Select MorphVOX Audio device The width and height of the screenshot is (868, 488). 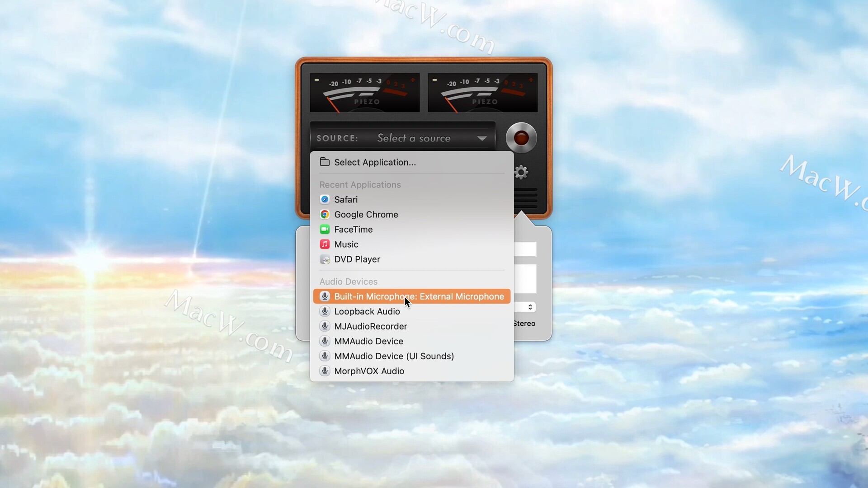point(412,371)
